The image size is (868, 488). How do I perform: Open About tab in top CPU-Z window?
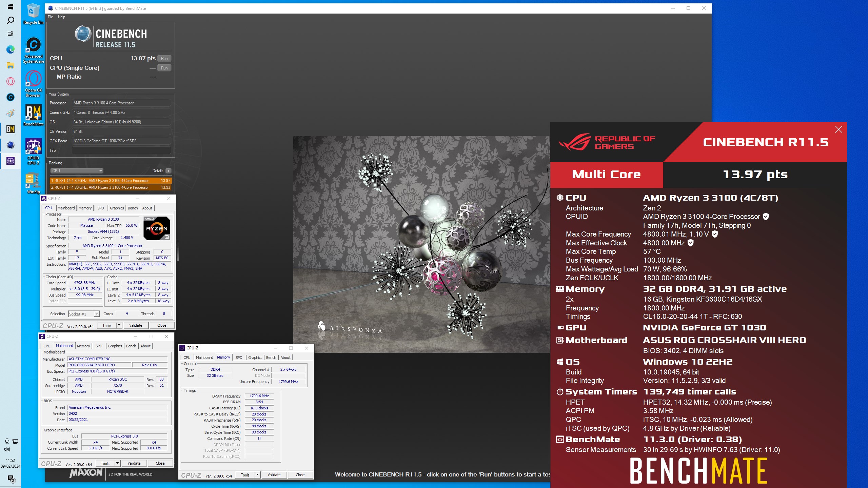click(x=147, y=208)
